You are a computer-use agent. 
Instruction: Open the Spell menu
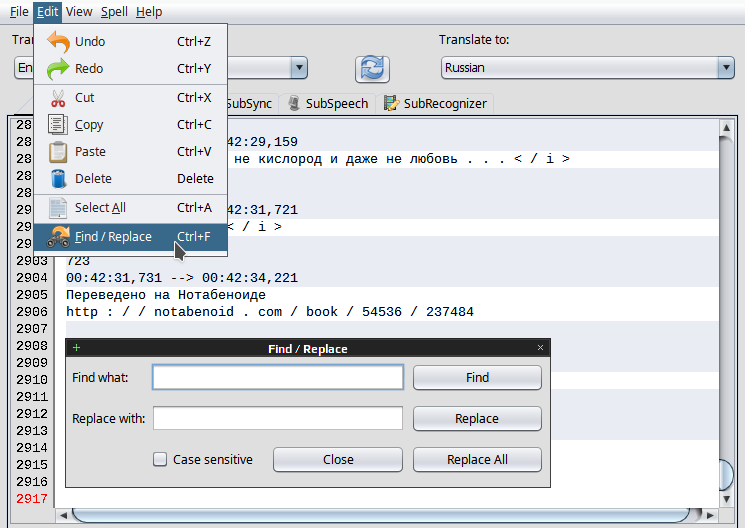point(114,11)
